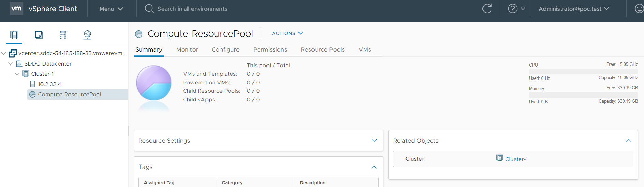The image size is (644, 187).
Task: Click the CPU usage bar
Action: [x=583, y=71]
